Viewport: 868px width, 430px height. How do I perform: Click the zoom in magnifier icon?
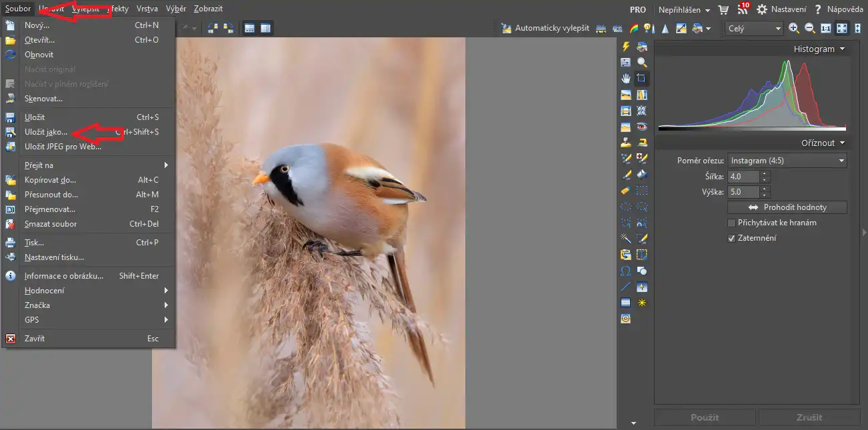(794, 28)
